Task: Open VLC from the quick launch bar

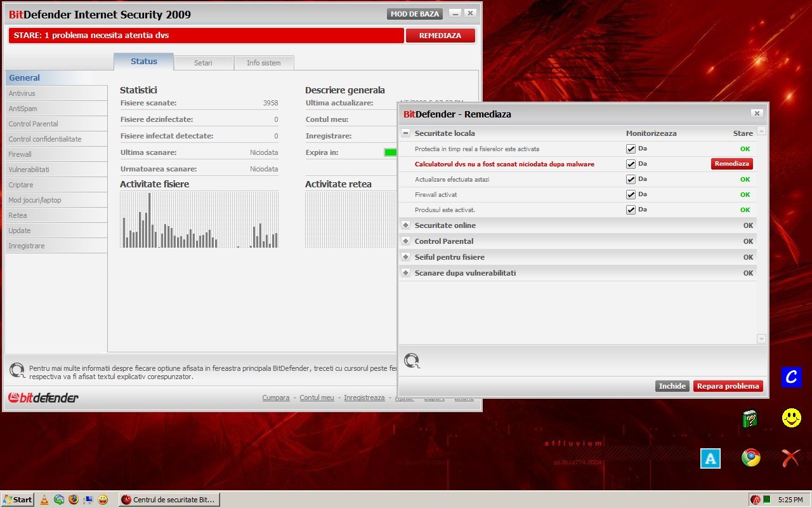Action: pyautogui.click(x=44, y=500)
